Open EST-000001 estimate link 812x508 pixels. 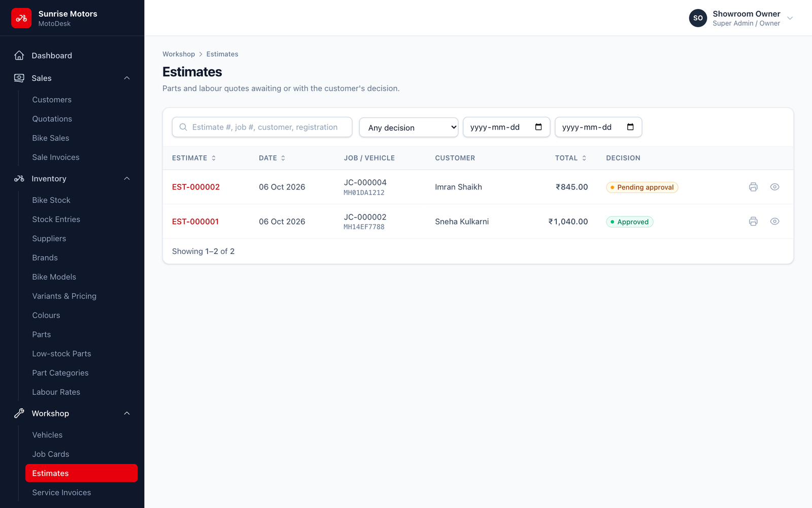click(195, 221)
